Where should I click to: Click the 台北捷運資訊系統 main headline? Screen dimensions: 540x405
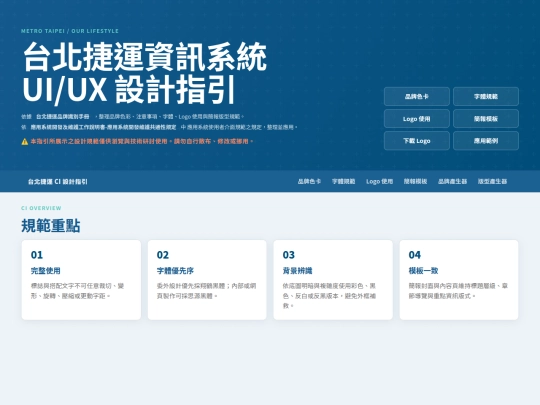click(x=145, y=57)
